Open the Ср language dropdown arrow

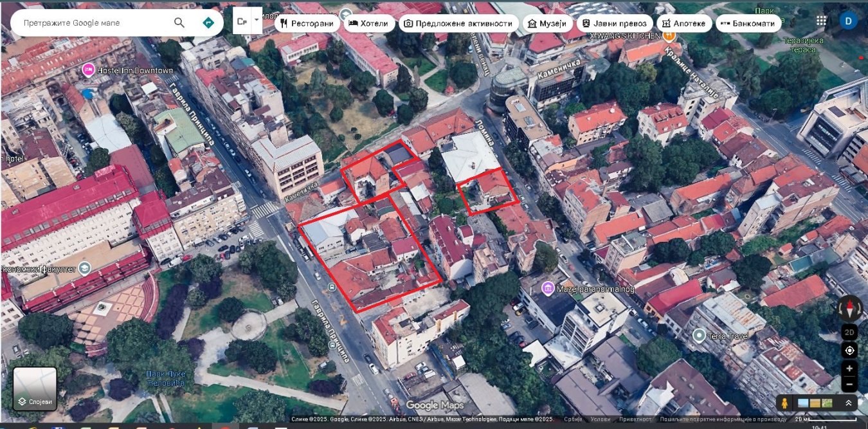click(257, 21)
